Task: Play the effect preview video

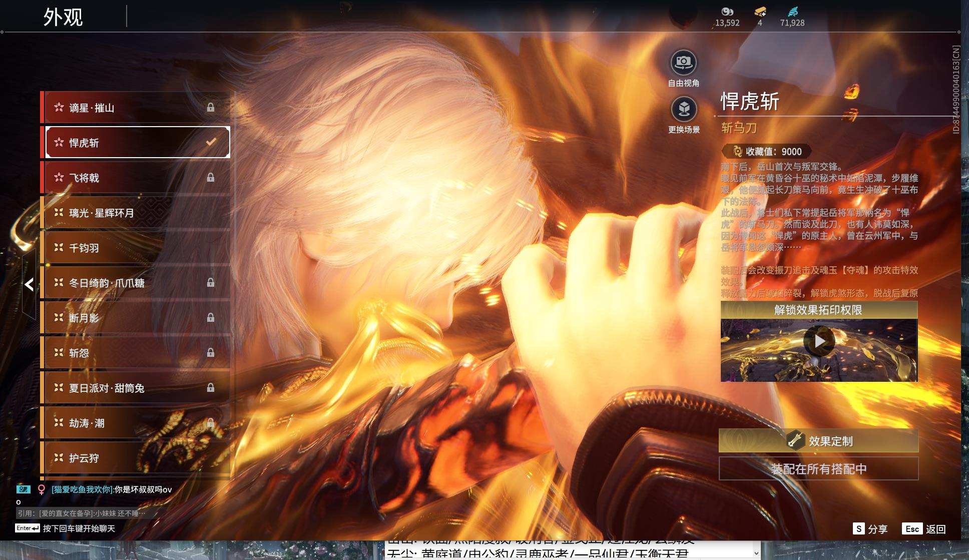Action: [x=819, y=341]
